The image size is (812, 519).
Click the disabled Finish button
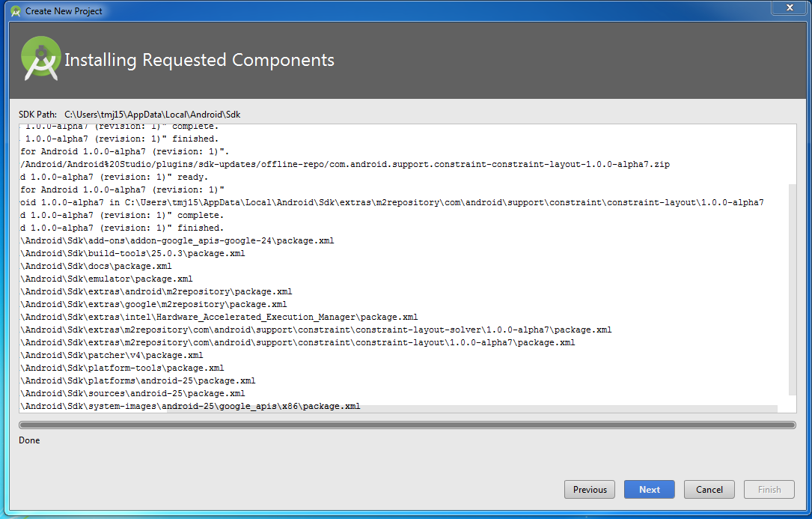coord(769,489)
